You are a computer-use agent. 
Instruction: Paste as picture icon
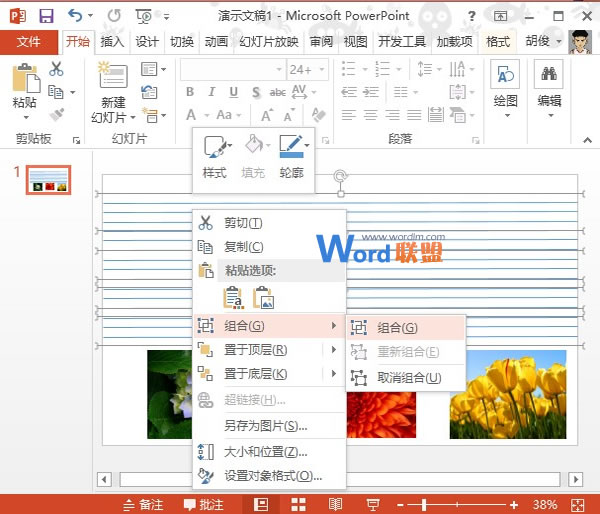pyautogui.click(x=264, y=297)
